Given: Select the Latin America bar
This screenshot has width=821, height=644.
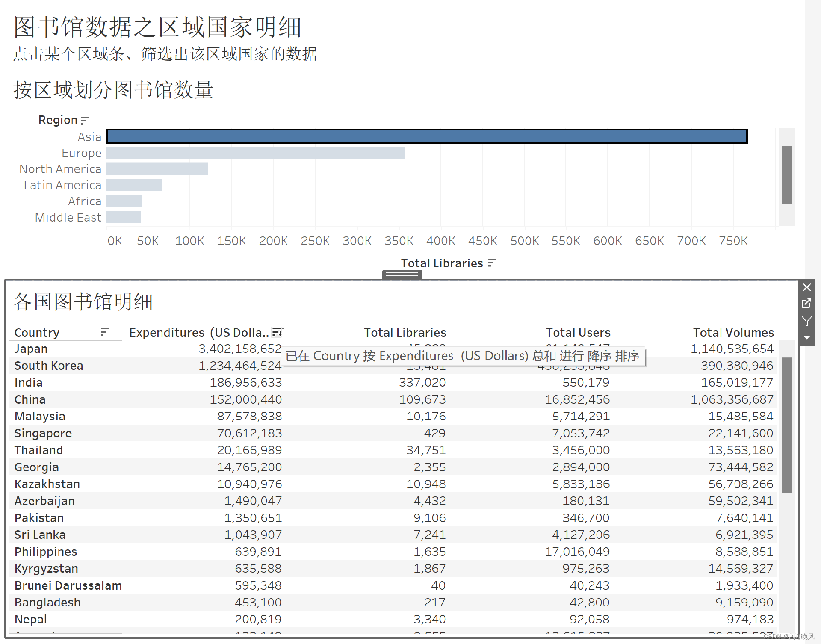Looking at the screenshot, I should click(x=134, y=185).
